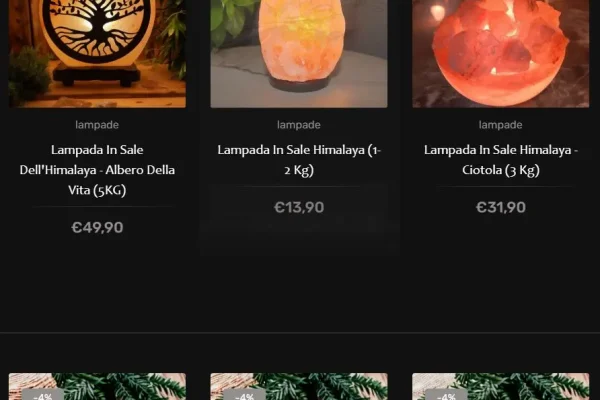The width and height of the screenshot is (600, 400).
Task: Click 'lampade' category above the 1-2 Kg lamp
Action: pos(299,125)
